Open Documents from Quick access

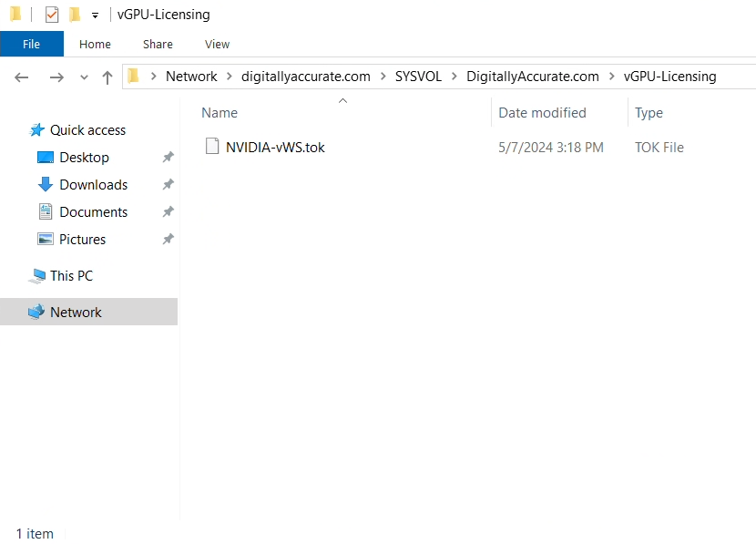94,212
